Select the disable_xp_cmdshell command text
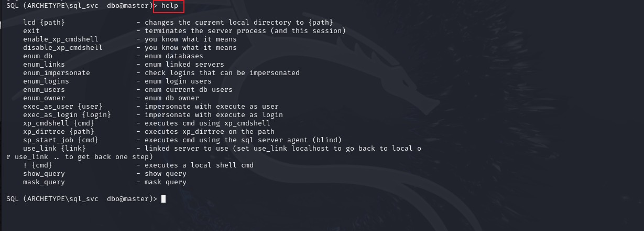Image resolution: width=644 pixels, height=231 pixels. click(x=63, y=48)
